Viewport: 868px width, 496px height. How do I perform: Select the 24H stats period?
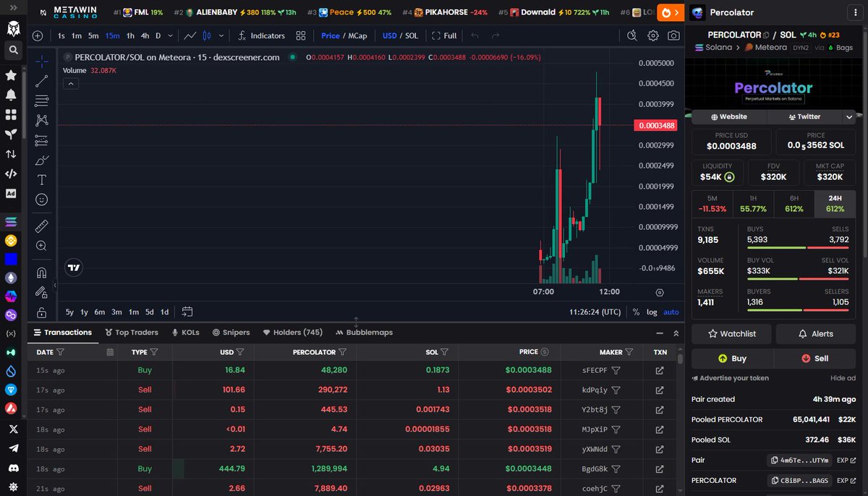835,203
